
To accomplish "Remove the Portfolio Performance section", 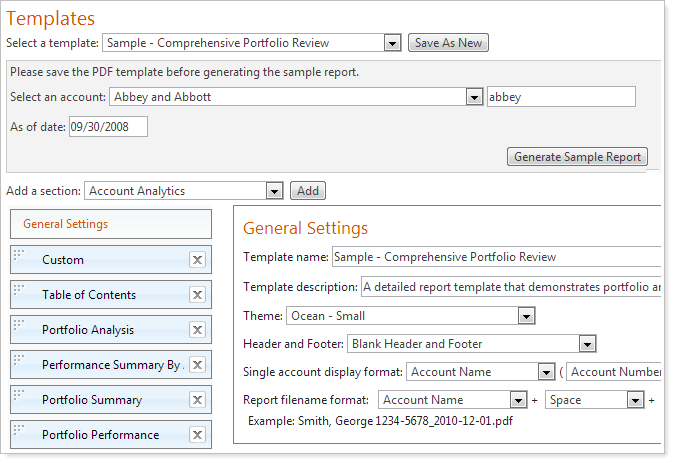I will pos(197,435).
